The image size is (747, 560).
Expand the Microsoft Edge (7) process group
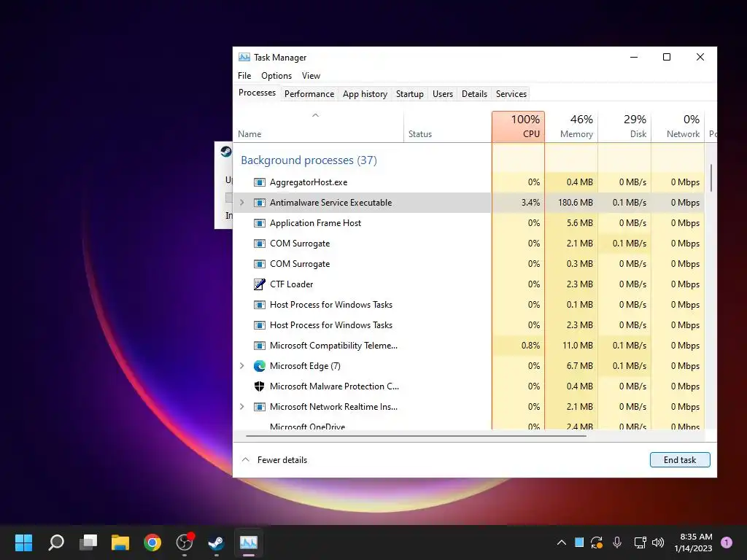(x=242, y=366)
